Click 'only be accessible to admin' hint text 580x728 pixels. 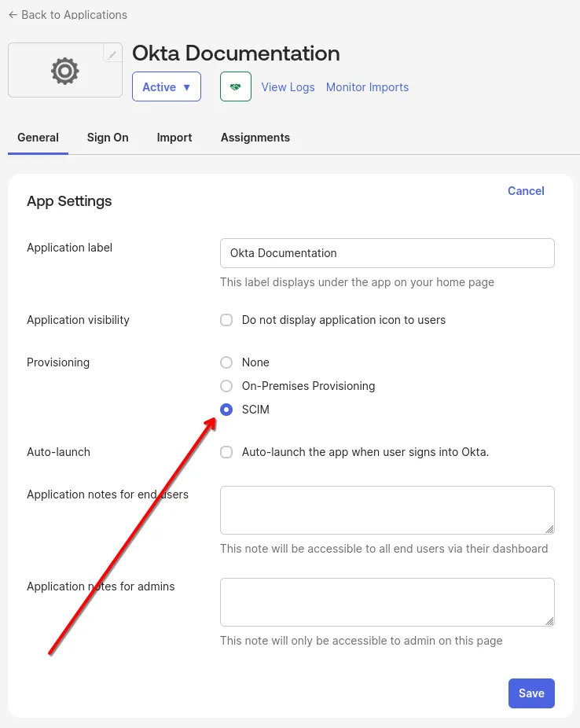click(361, 641)
